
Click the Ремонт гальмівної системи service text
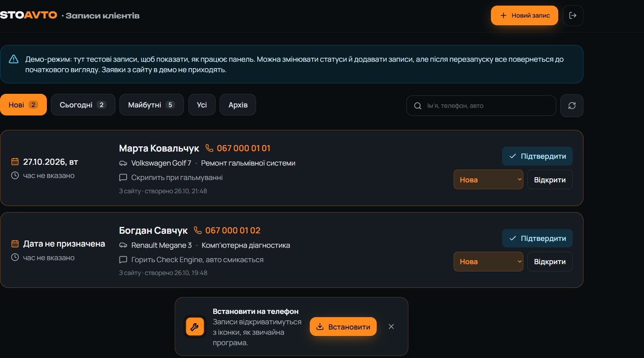tap(248, 163)
